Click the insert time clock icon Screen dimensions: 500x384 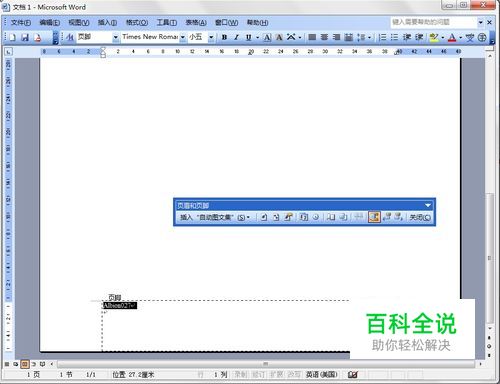316,217
